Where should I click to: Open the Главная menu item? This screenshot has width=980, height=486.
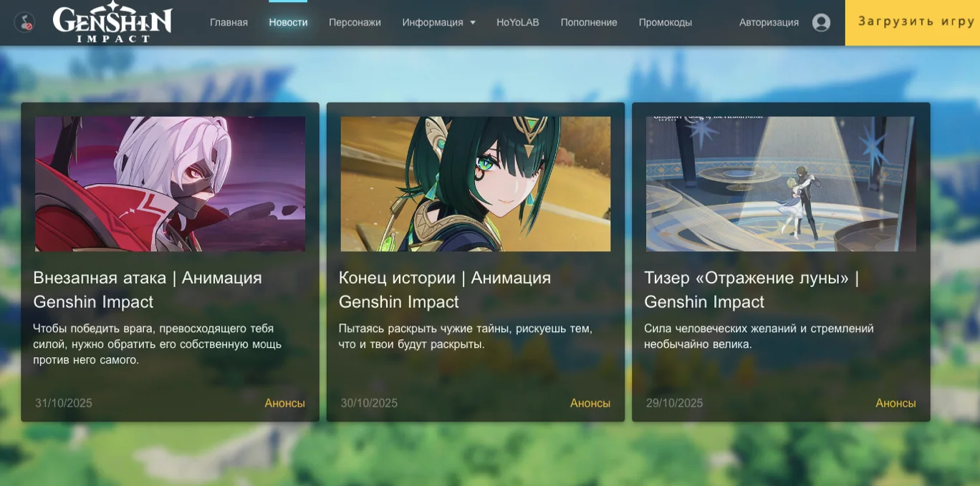[229, 23]
